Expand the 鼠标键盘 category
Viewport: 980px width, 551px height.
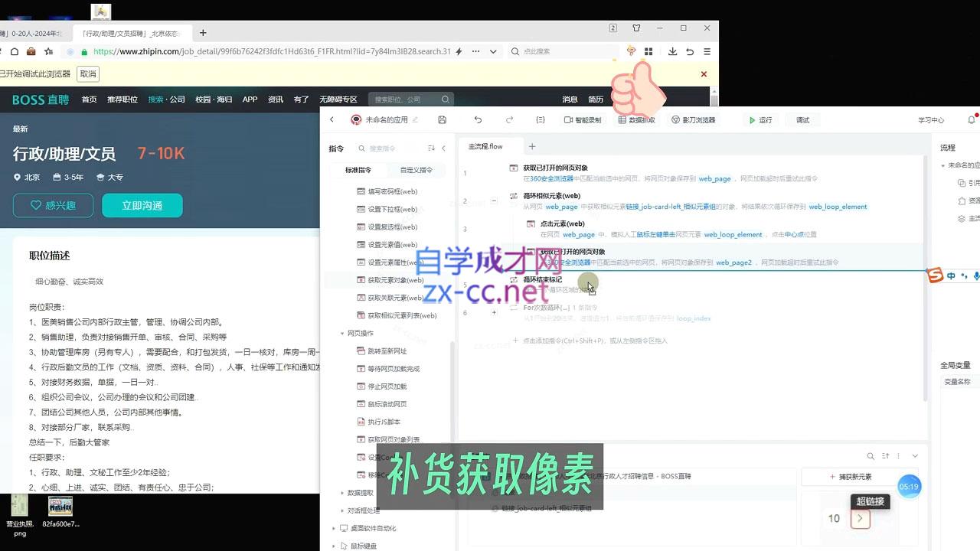pyautogui.click(x=334, y=546)
